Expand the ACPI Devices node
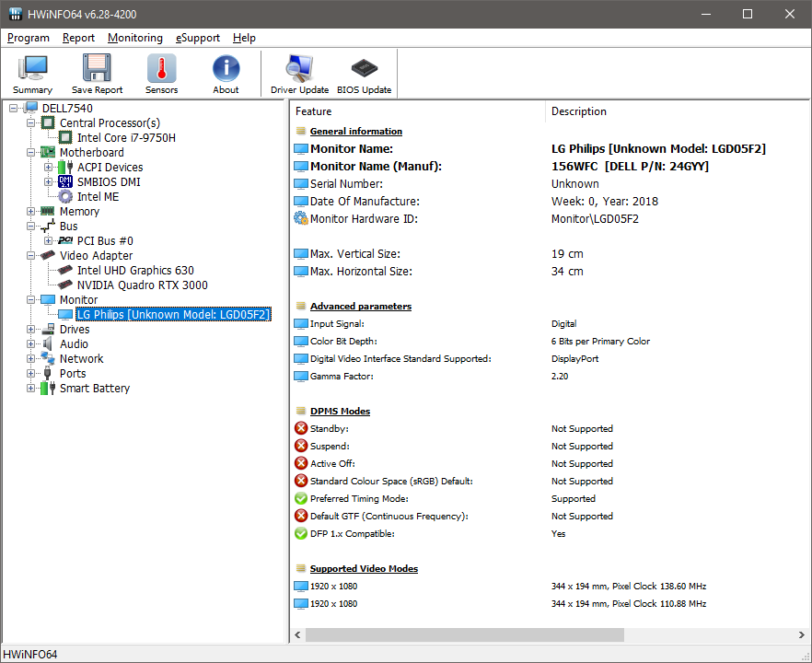Image resolution: width=812 pixels, height=663 pixels. [48, 167]
